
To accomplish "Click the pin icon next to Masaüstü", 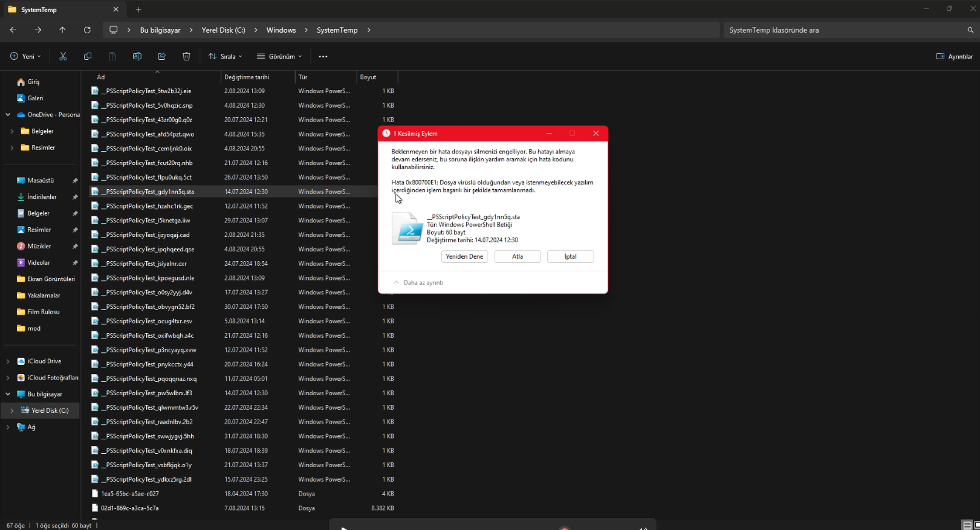I will point(75,181).
